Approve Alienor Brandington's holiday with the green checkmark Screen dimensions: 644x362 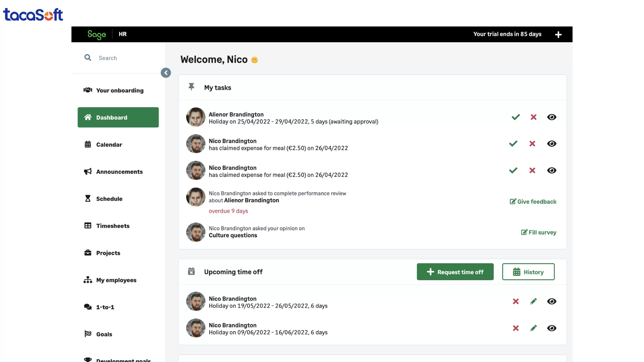[x=516, y=117]
